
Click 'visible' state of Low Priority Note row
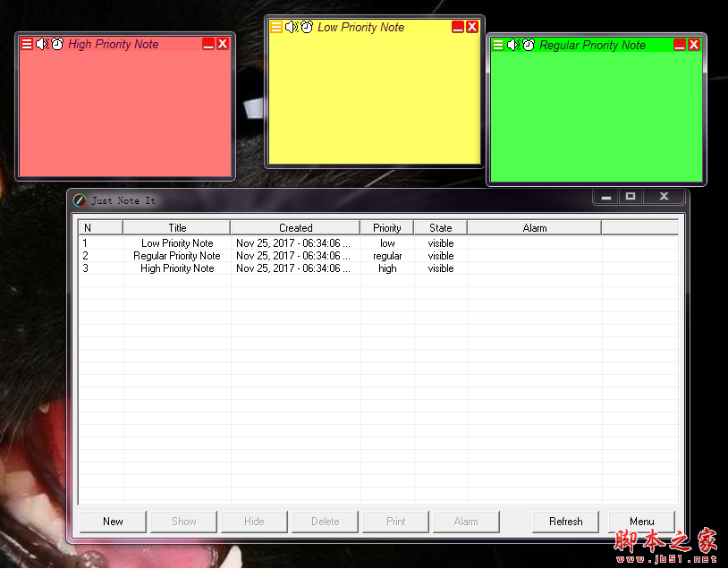pos(441,243)
